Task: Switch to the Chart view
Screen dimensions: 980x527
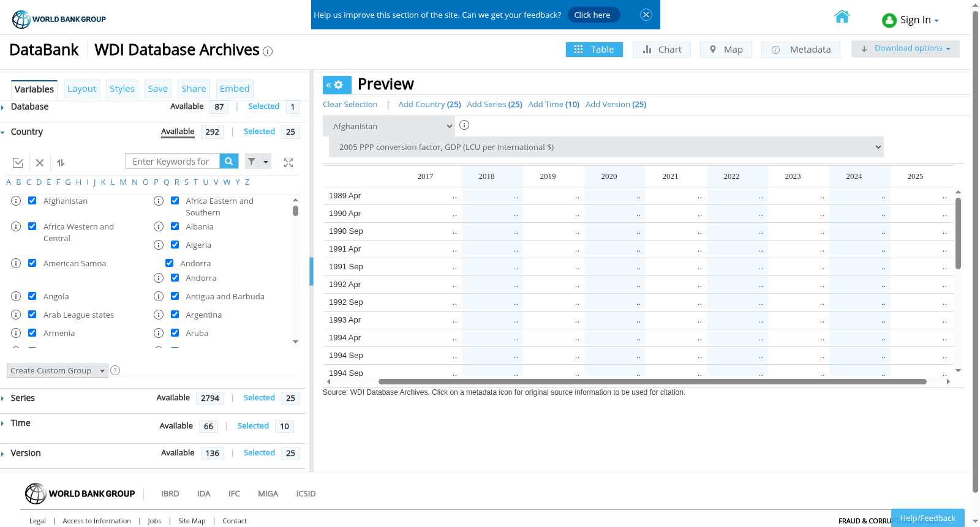Action: click(661, 50)
